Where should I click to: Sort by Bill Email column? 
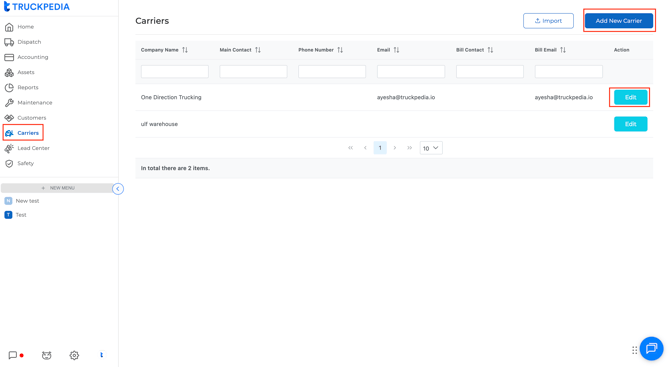563,50
